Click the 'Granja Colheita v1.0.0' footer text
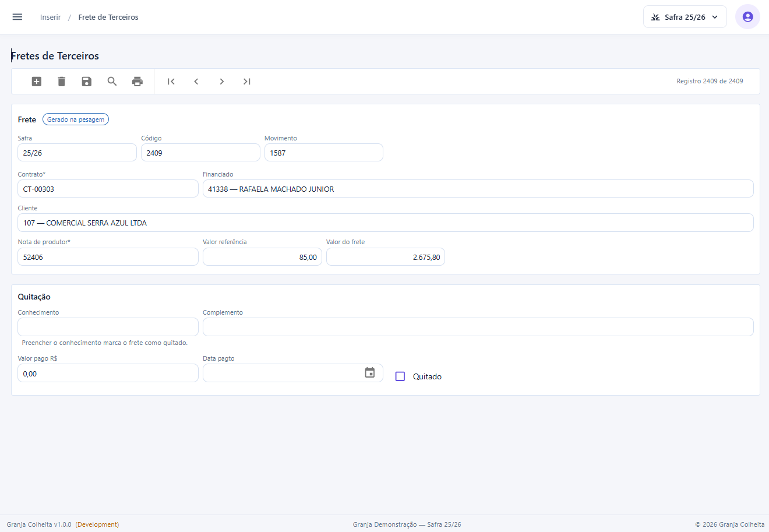 [x=39, y=524]
